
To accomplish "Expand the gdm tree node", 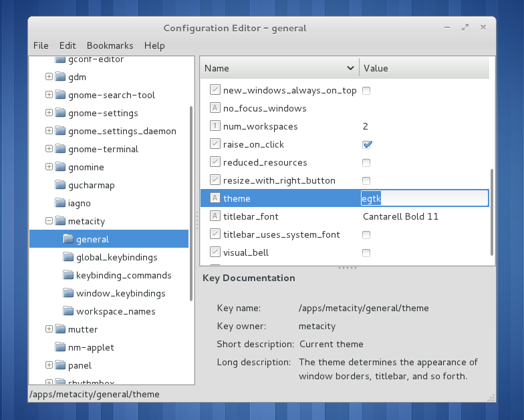I will click(49, 77).
